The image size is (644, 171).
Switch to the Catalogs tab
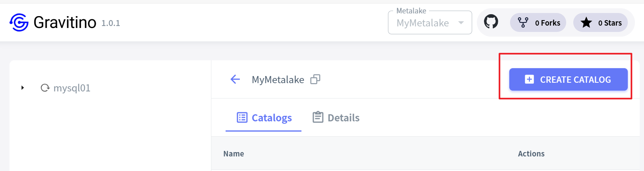click(x=264, y=118)
